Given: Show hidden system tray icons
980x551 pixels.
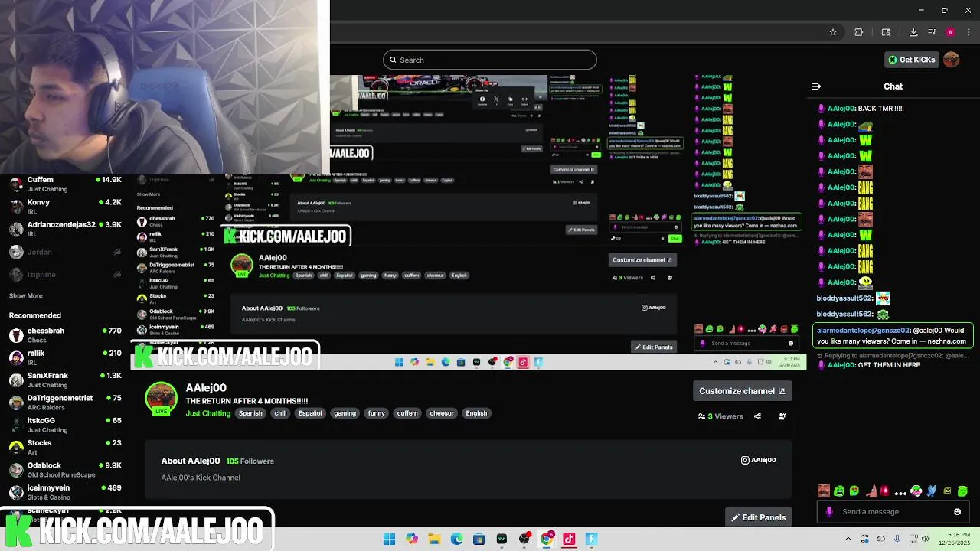Looking at the screenshot, I should (848, 539).
